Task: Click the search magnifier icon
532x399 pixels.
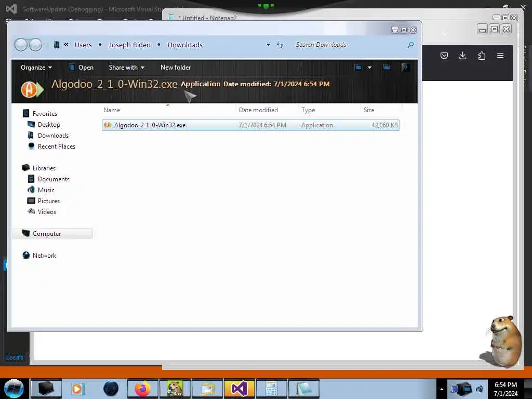Action: 410,45
